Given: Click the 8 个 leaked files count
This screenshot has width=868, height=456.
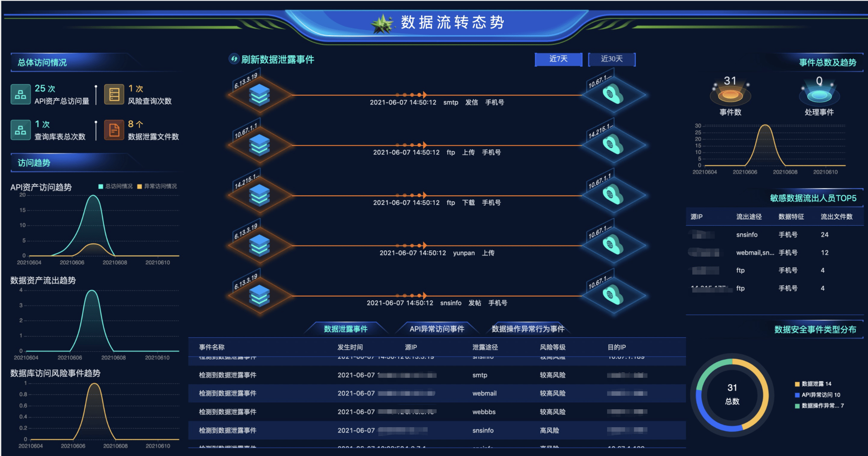Looking at the screenshot, I should pyautogui.click(x=135, y=124).
